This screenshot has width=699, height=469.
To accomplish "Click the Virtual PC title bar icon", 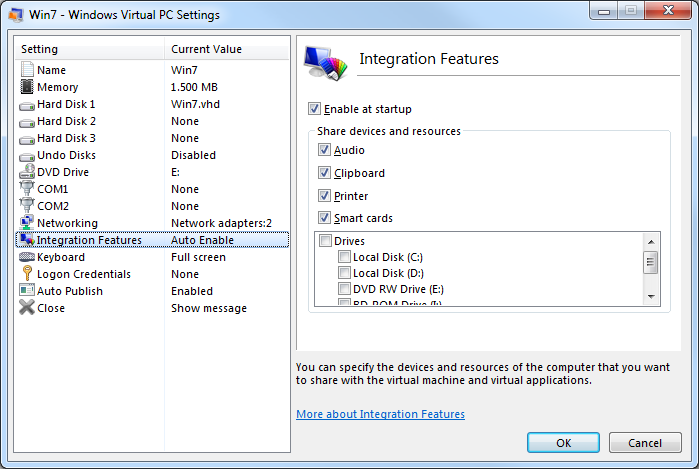I will pos(16,15).
